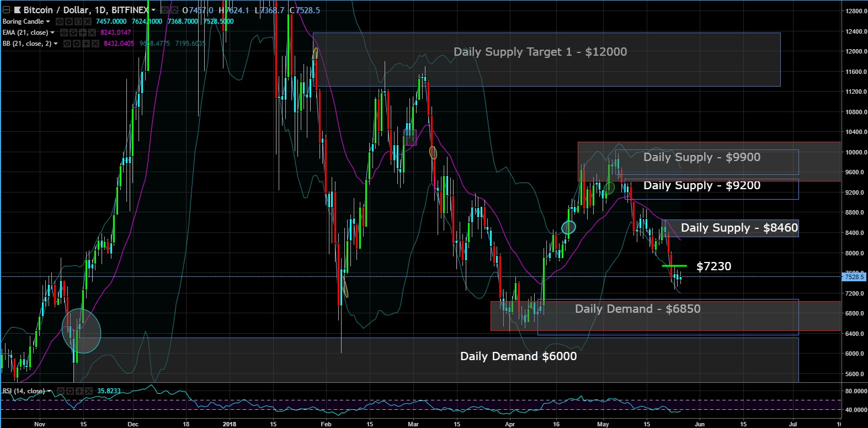Click the 12800.0 price axis label
Image resolution: width=868 pixels, height=428 pixels.
856,11
